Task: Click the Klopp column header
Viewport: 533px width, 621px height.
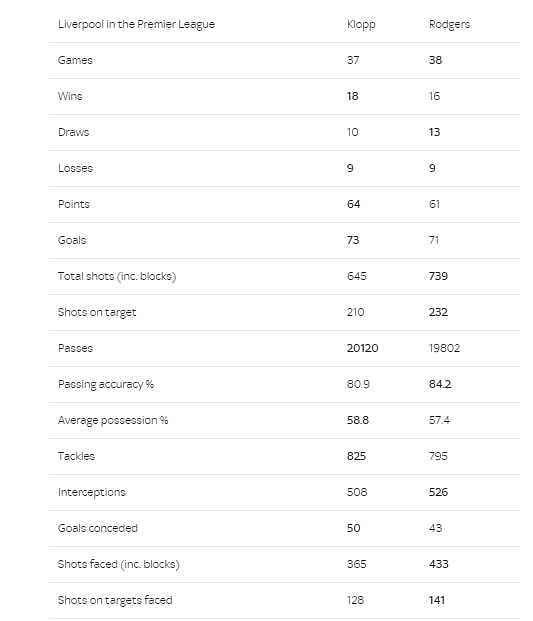Action: coord(361,25)
